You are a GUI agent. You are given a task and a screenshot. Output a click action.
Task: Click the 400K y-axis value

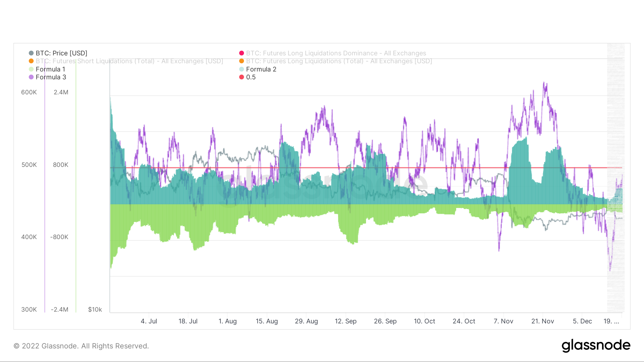(29, 237)
